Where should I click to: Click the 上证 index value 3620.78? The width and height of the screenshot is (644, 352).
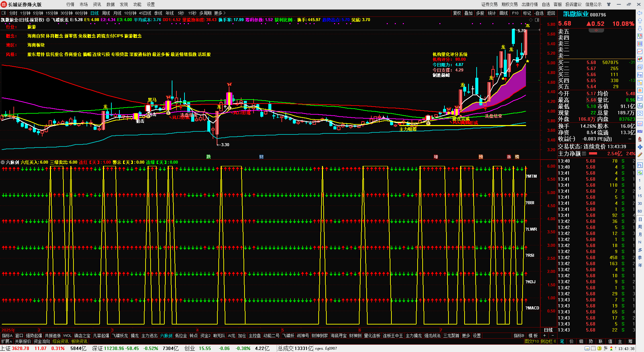coord(20,348)
